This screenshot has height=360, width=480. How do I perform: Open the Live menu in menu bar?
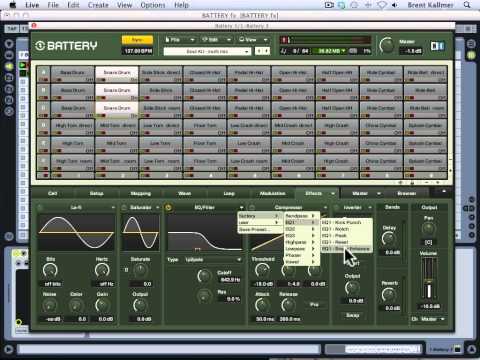pos(32,5)
